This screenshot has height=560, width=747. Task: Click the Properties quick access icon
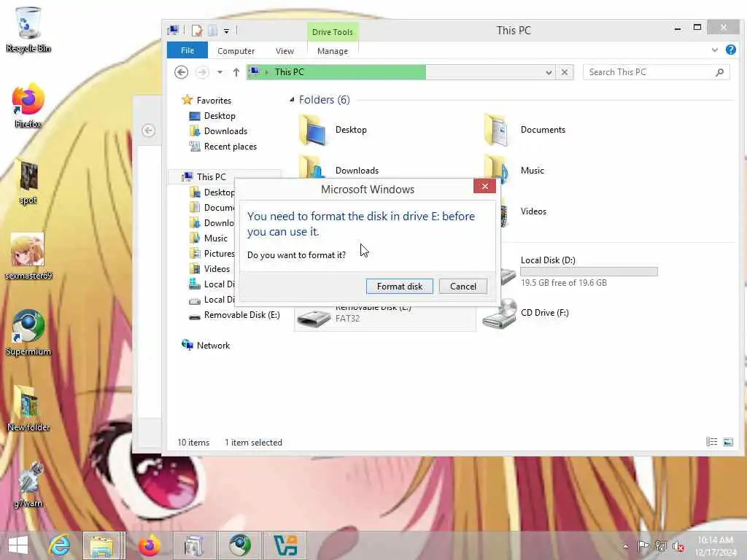click(x=197, y=31)
